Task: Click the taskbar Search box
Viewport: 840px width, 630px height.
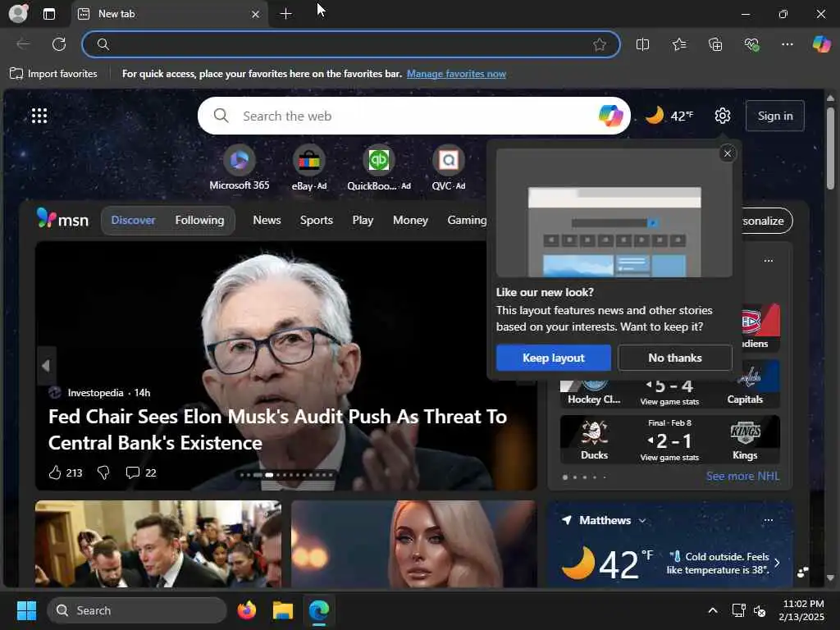Action: (x=137, y=610)
